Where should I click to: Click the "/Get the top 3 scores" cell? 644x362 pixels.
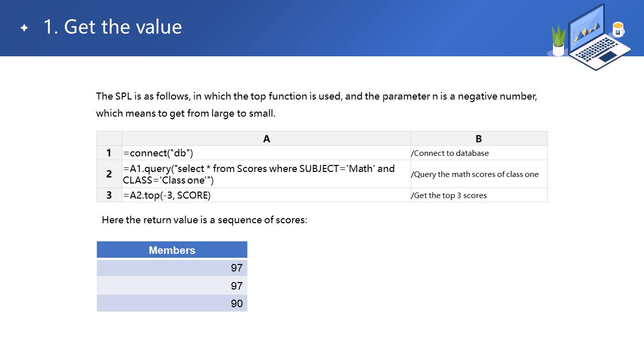[478, 195]
